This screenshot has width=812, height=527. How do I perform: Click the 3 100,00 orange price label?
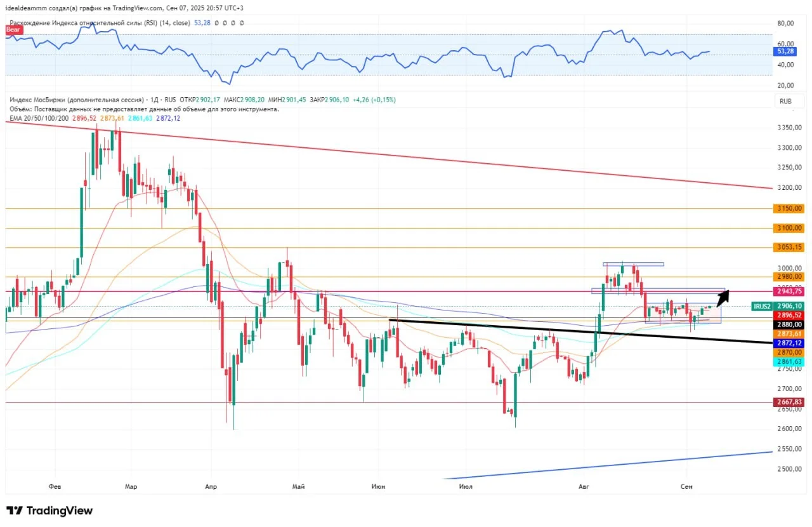(789, 228)
